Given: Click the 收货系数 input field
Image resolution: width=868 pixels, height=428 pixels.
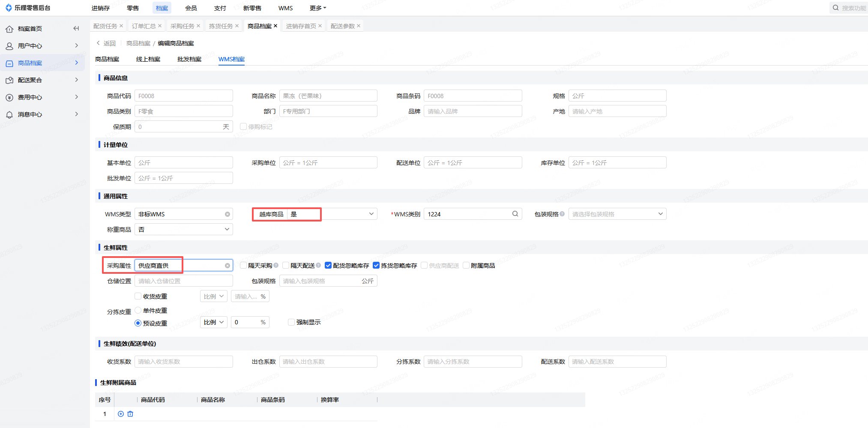Looking at the screenshot, I should pos(184,361).
